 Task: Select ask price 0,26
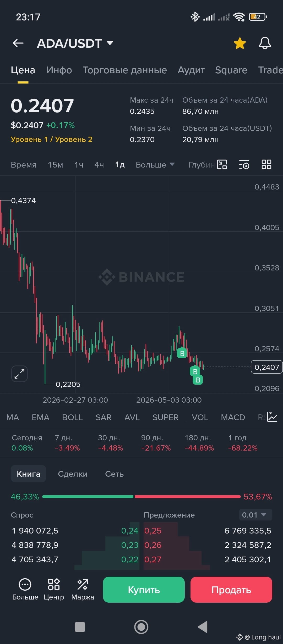(153, 545)
